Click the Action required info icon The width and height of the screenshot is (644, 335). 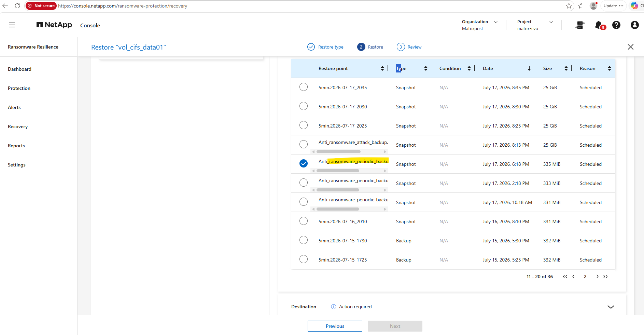click(334, 307)
